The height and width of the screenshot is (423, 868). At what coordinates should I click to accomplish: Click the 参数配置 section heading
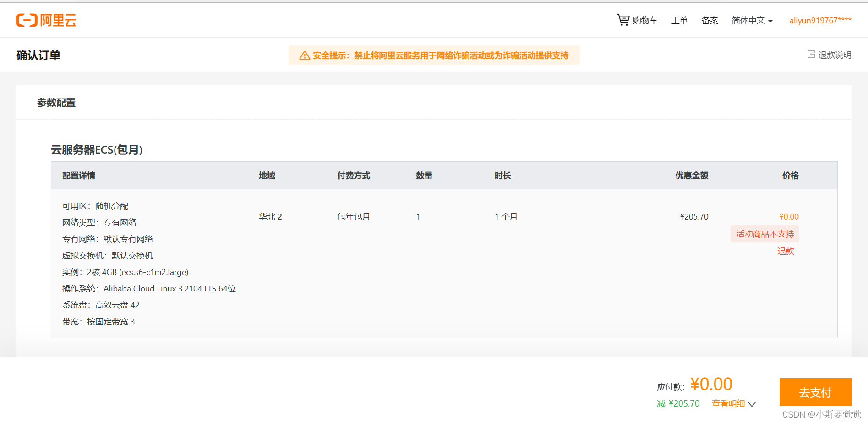click(56, 103)
